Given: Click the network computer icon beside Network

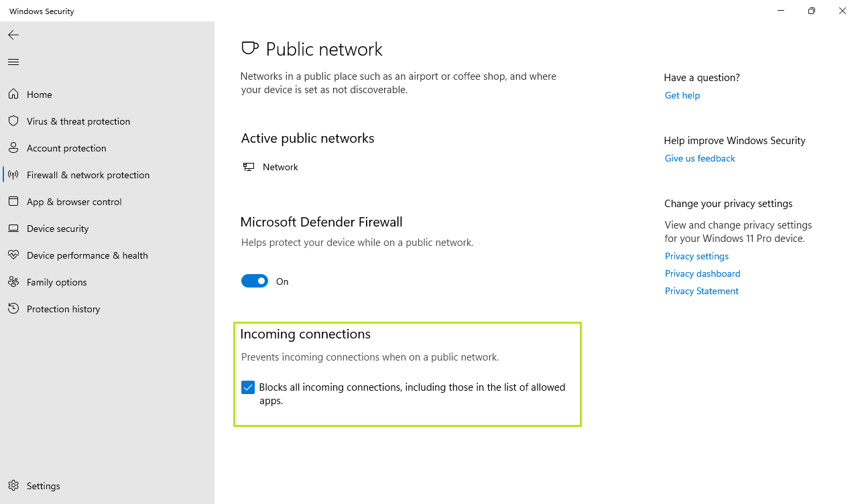Looking at the screenshot, I should coord(249,167).
